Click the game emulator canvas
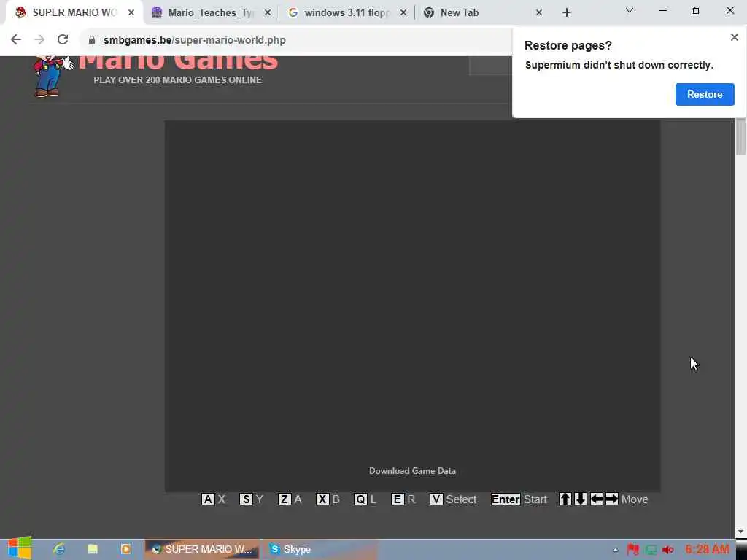This screenshot has height=560, width=747. [412, 306]
